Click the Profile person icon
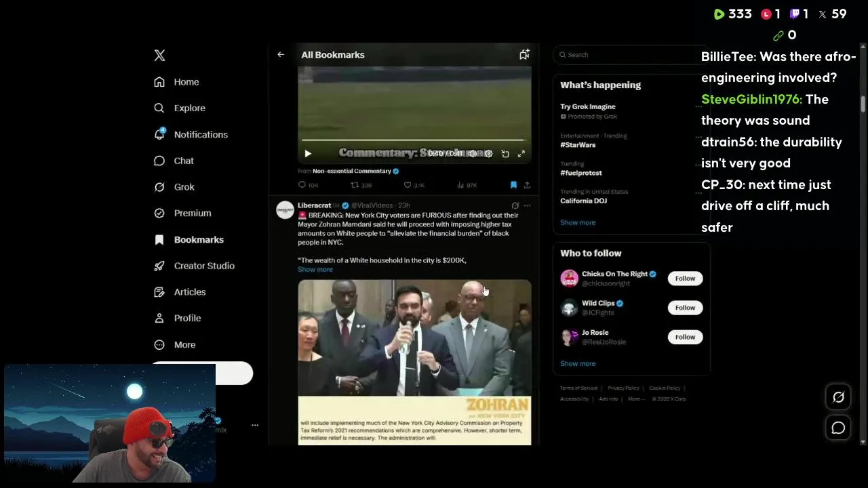 tap(159, 319)
